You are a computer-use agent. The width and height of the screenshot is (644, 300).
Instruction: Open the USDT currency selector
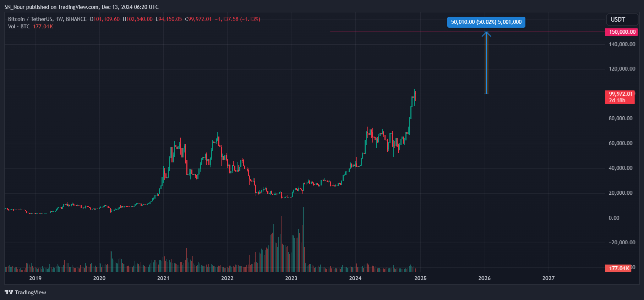tap(618, 20)
